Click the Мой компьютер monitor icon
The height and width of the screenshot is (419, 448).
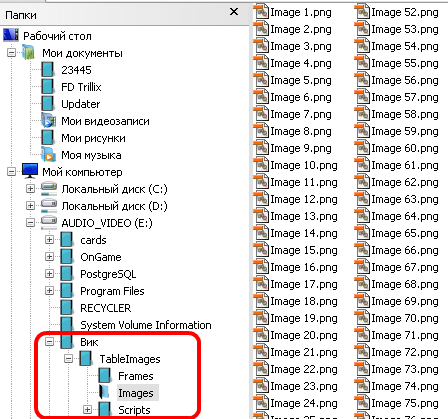click(30, 171)
